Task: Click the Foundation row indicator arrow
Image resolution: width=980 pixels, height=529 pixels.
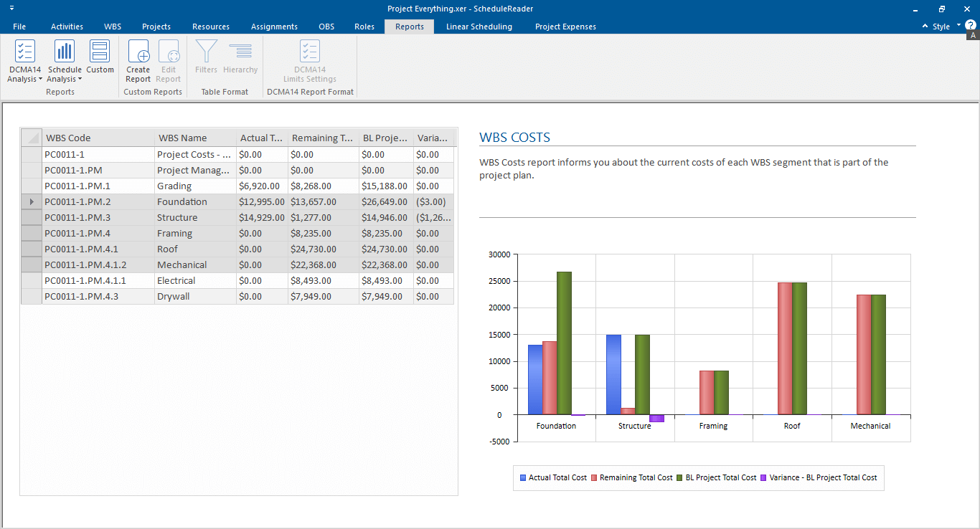Action: coord(32,202)
